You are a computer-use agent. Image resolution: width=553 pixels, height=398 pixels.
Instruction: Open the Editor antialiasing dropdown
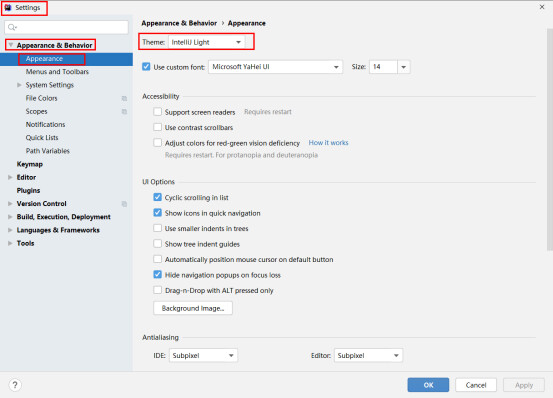(368, 355)
